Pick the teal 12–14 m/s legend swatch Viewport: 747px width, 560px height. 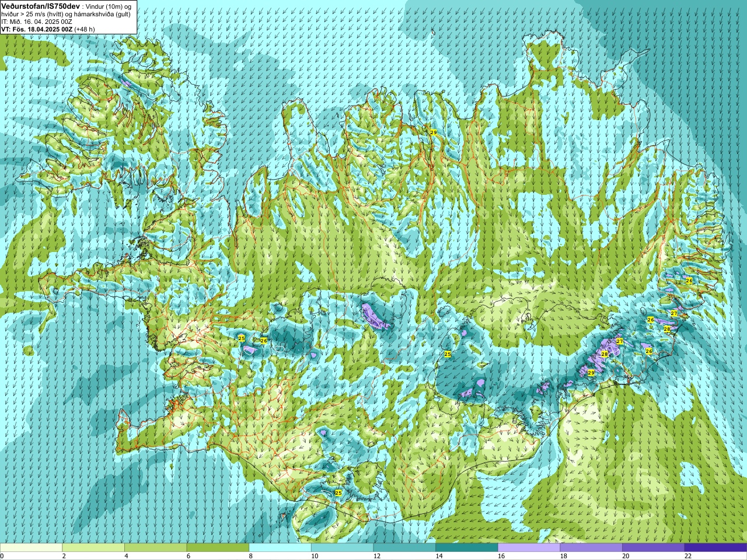(x=404, y=548)
